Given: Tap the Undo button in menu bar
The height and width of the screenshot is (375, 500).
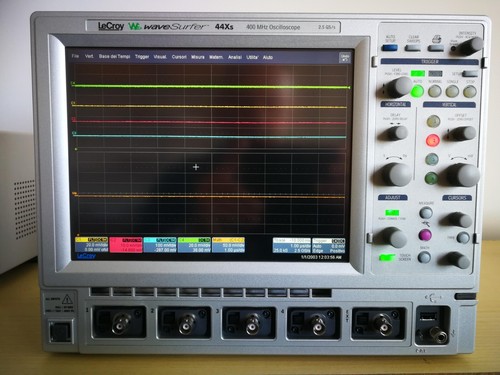Looking at the screenshot, I should tap(345, 58).
